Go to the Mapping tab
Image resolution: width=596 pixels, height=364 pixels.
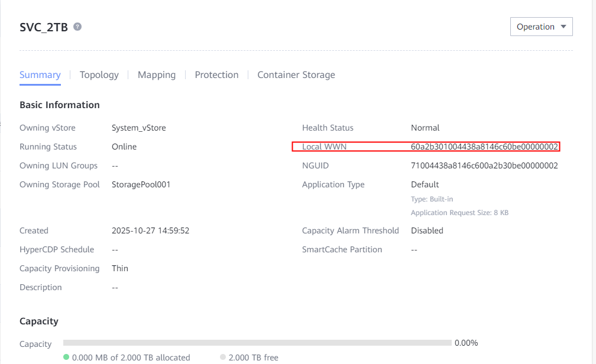click(157, 75)
